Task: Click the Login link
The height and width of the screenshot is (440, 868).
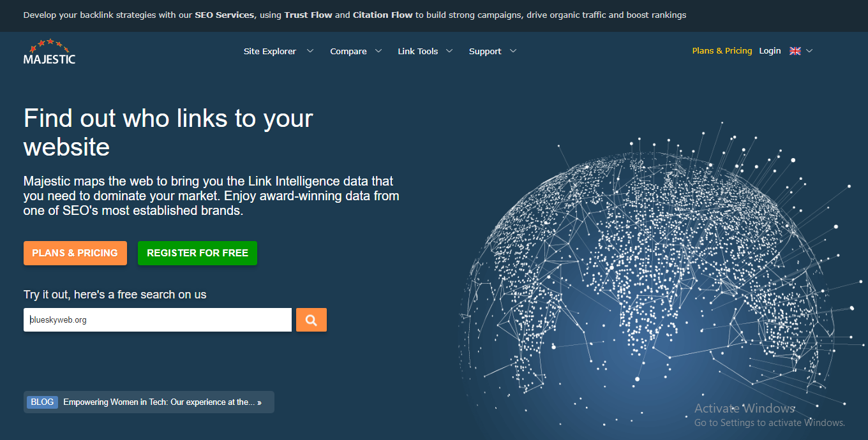Action: pyautogui.click(x=770, y=51)
